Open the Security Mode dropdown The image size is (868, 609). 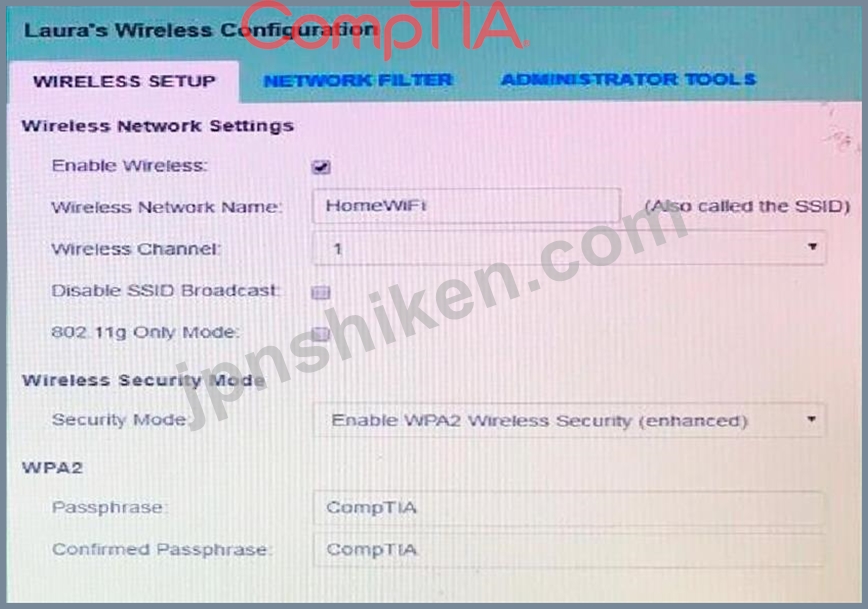click(570, 420)
